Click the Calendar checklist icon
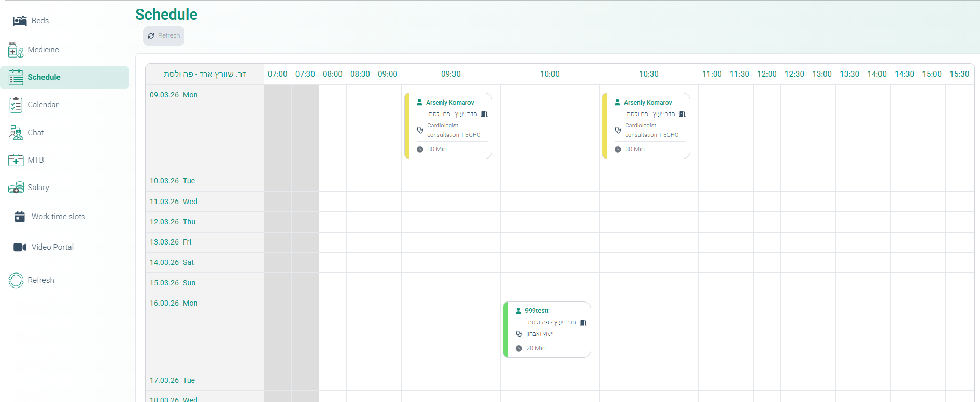The height and width of the screenshot is (402, 980). point(16,105)
